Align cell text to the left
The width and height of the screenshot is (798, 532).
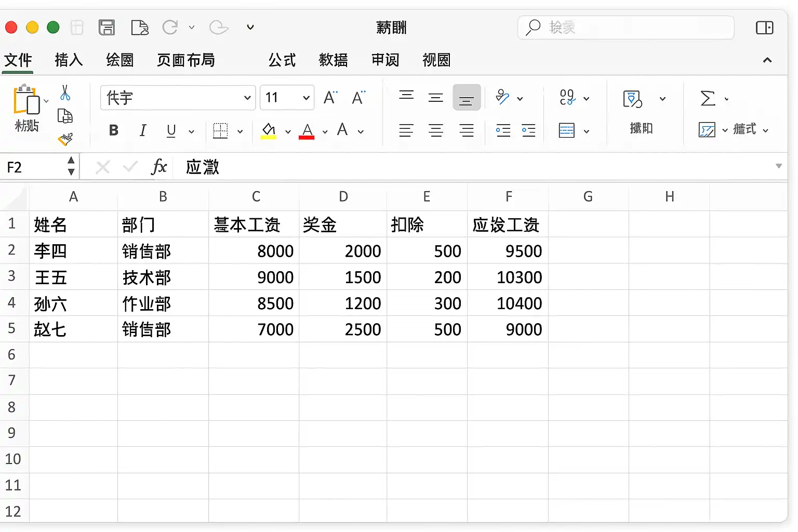[406, 130]
